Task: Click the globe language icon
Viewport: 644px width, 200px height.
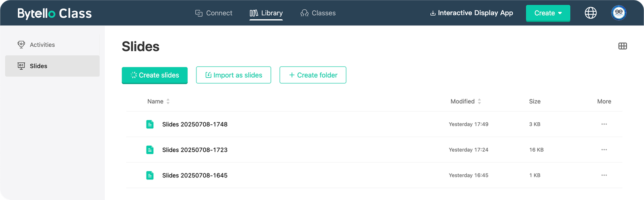Action: (x=590, y=13)
